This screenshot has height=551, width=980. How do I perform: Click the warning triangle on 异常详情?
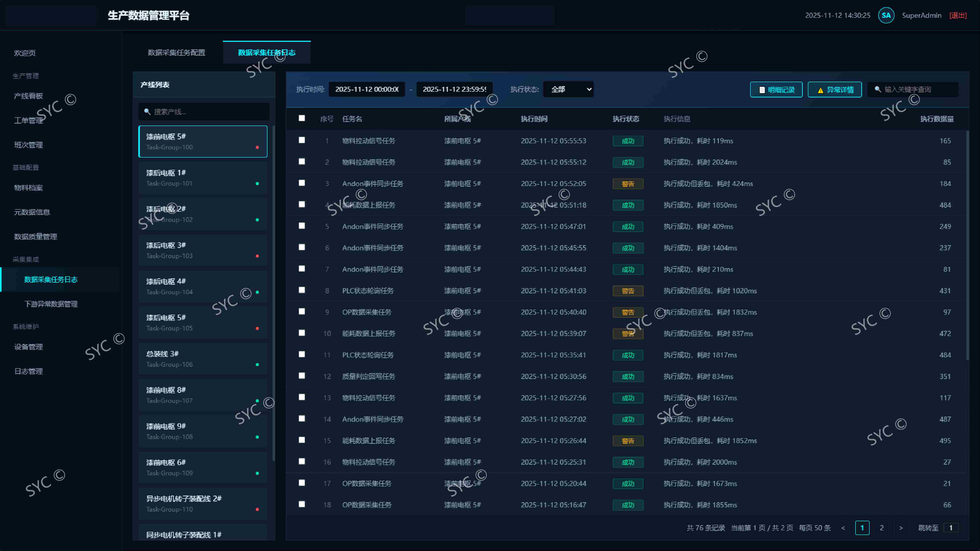pos(821,90)
